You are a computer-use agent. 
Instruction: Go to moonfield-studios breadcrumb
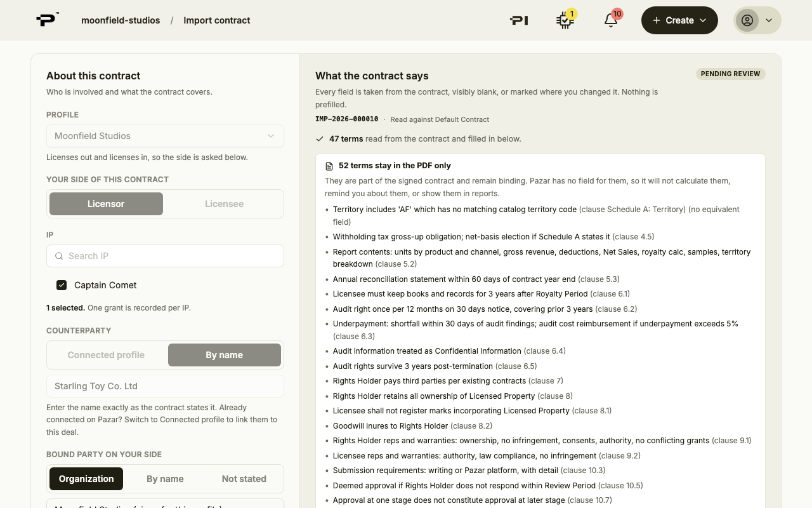click(x=121, y=20)
